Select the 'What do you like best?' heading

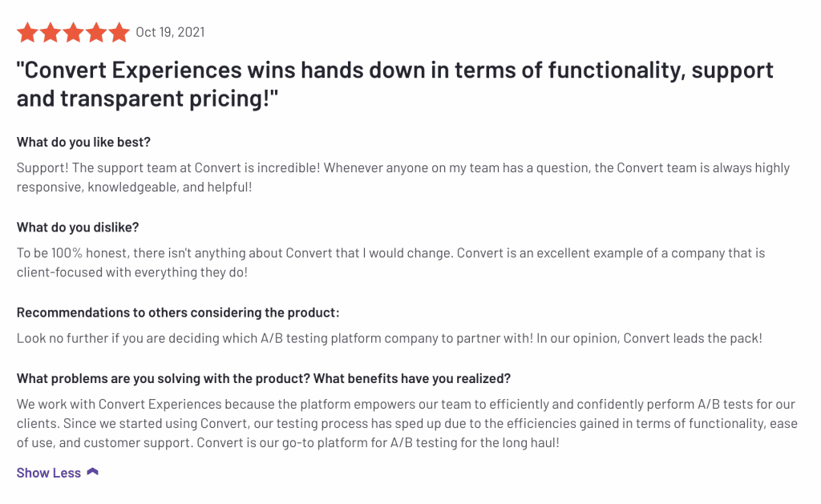click(83, 142)
